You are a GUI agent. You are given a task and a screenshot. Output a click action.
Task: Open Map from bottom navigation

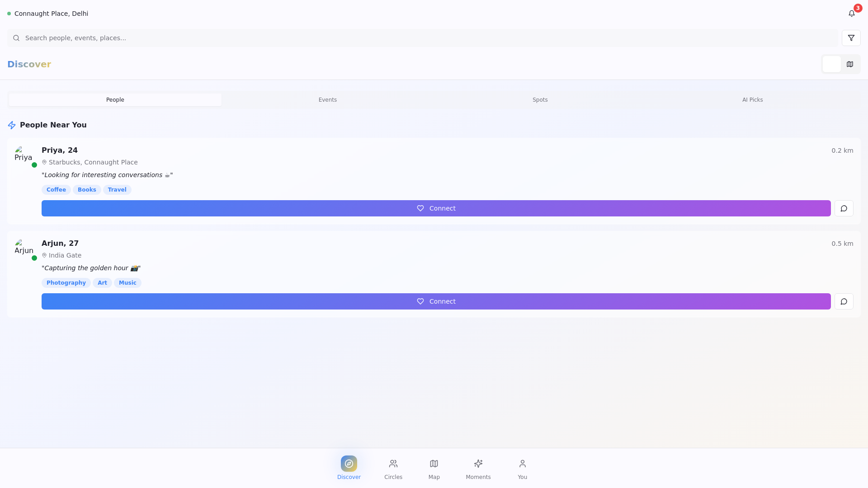[x=434, y=469]
